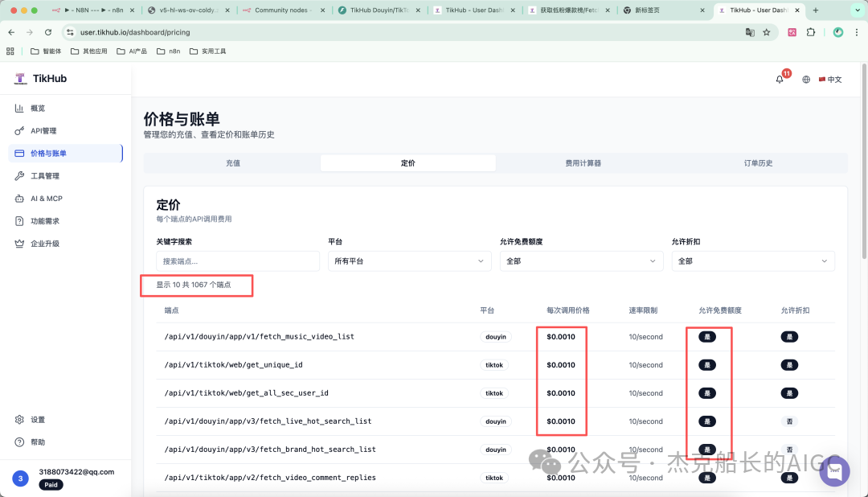
Task: Open API管理 in sidebar
Action: pyautogui.click(x=65, y=131)
